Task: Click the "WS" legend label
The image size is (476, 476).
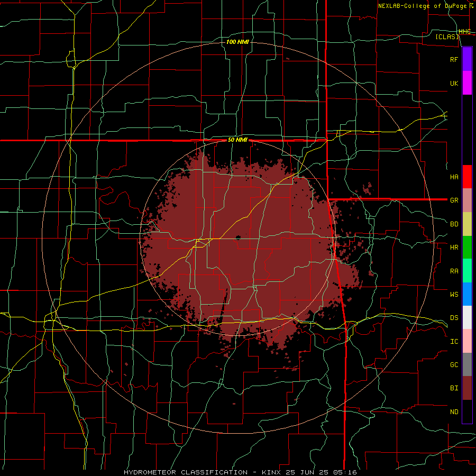Action: pyautogui.click(x=454, y=295)
